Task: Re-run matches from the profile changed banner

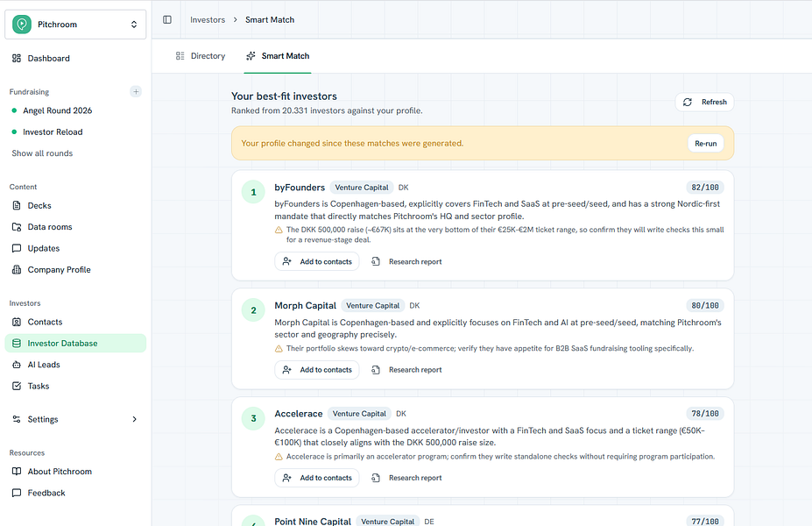Action: [706, 144]
